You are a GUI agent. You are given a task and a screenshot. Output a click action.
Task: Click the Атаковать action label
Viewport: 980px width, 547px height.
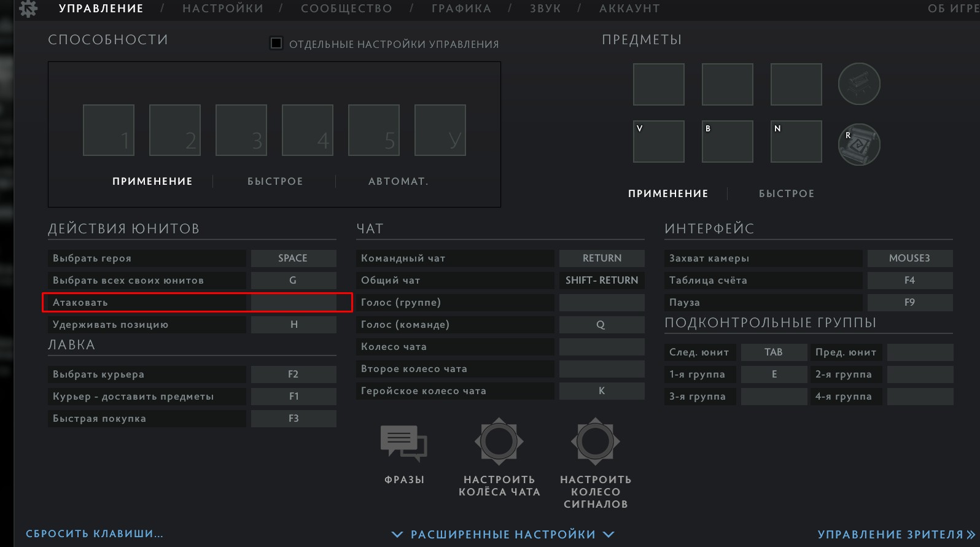[80, 302]
